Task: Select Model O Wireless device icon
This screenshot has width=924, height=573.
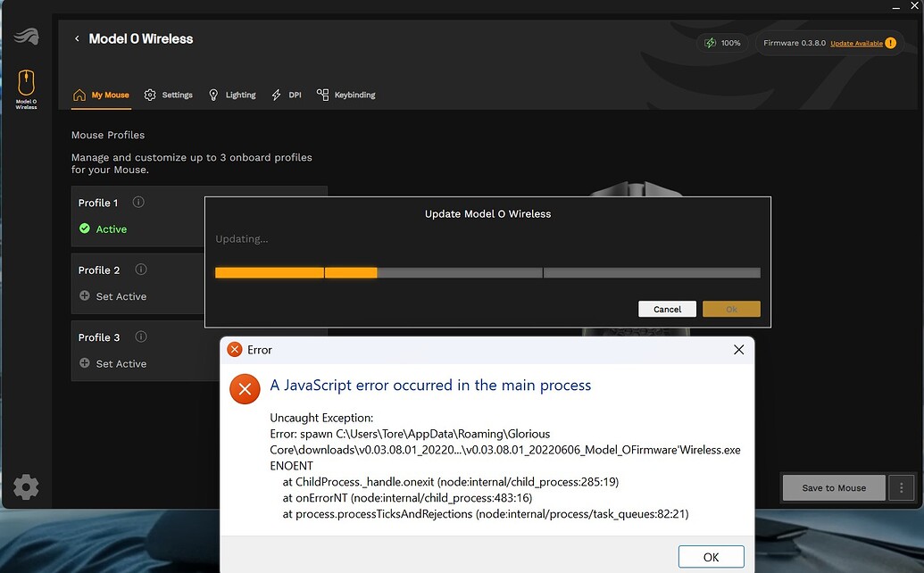Action: click(26, 88)
